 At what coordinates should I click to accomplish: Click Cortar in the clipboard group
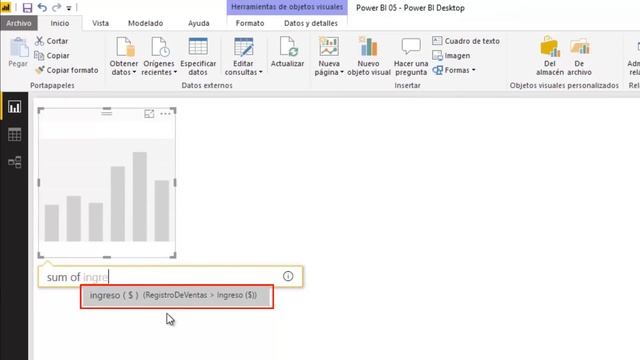click(51, 41)
